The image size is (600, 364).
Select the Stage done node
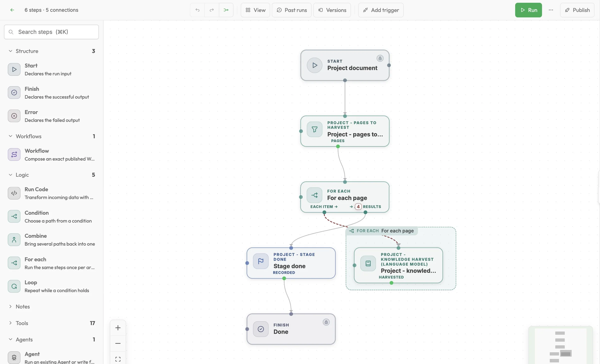[x=291, y=263]
